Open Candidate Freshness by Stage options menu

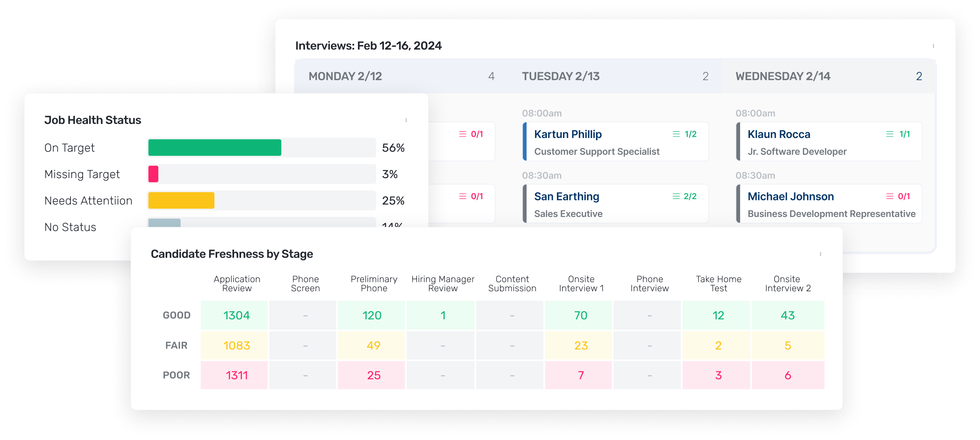tap(820, 254)
